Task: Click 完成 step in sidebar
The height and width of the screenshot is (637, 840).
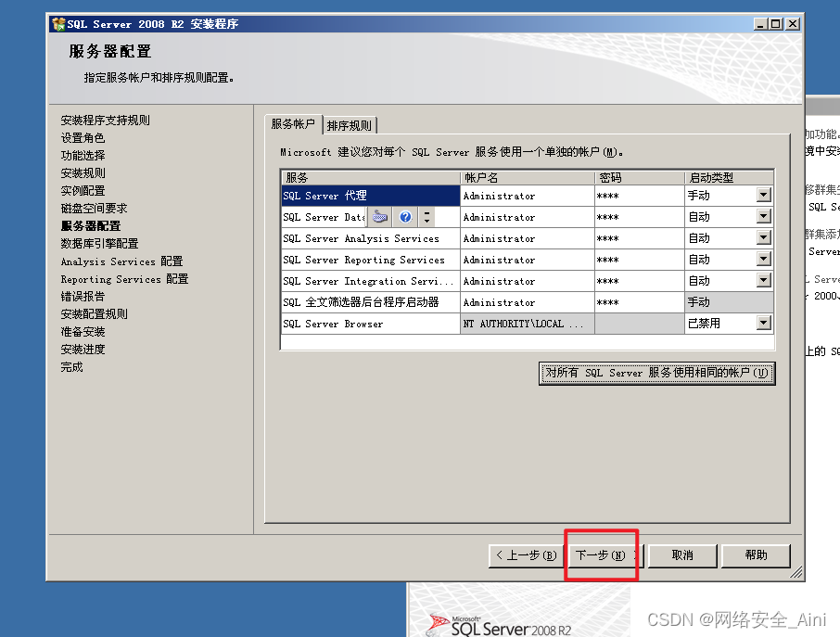Action: pos(71,367)
